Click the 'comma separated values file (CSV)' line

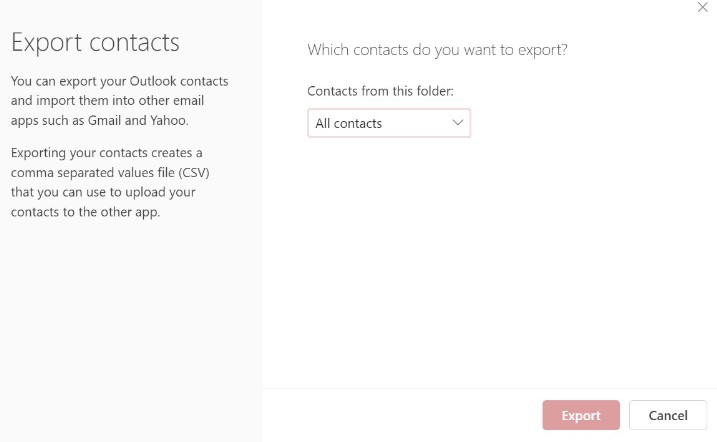point(110,172)
